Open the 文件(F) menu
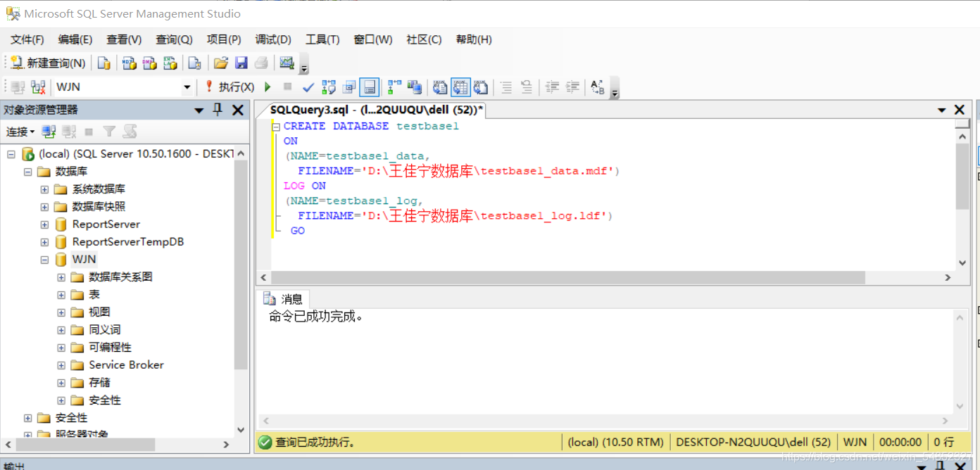980x470 pixels. tap(27, 39)
